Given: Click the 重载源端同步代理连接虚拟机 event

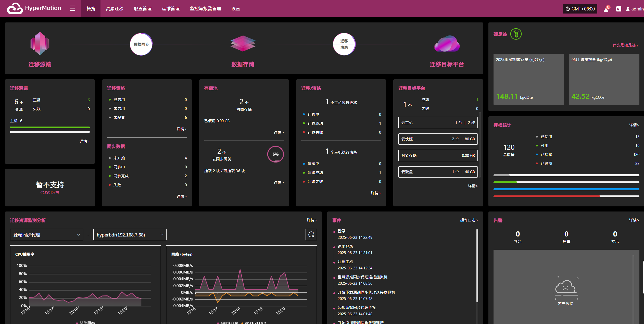Looking at the screenshot, I should point(362,280).
